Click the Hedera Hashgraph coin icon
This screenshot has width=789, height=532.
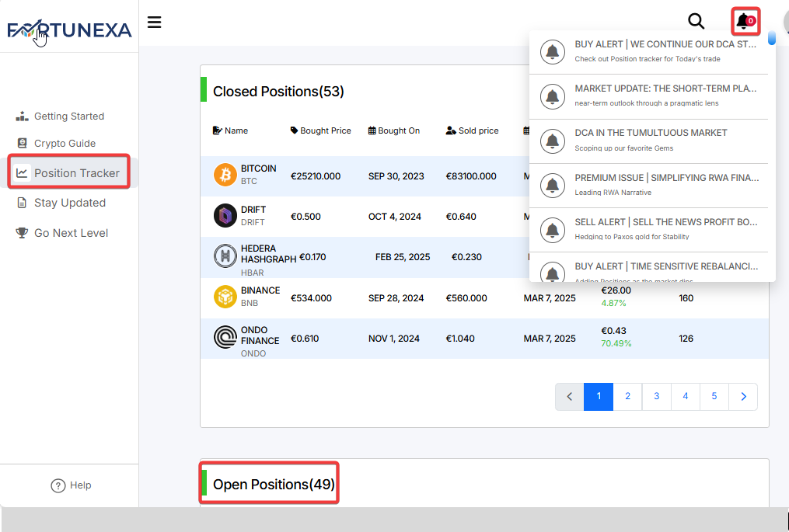(225, 256)
